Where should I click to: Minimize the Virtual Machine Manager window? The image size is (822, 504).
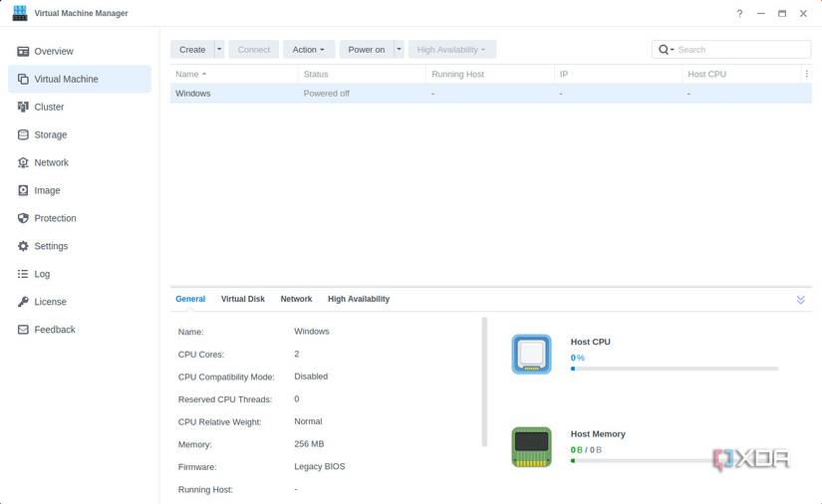coord(760,14)
